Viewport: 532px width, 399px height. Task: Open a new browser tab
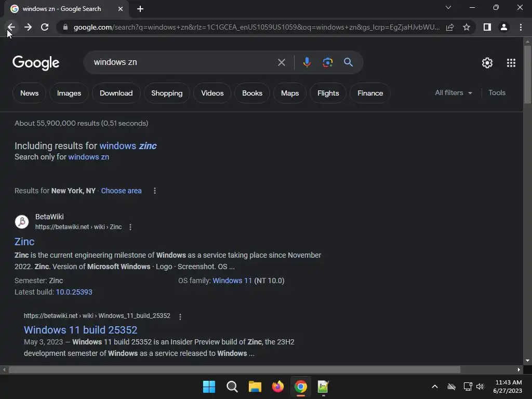pos(140,9)
